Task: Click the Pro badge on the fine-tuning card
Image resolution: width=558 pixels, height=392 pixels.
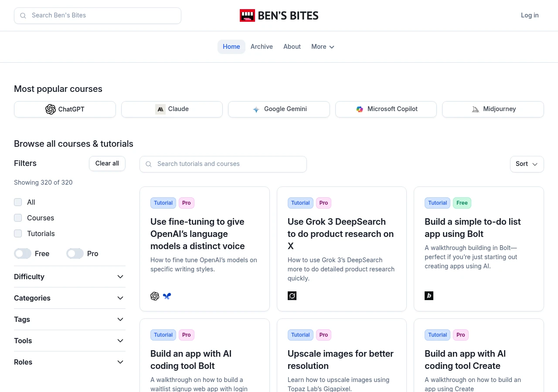Action: (x=187, y=203)
